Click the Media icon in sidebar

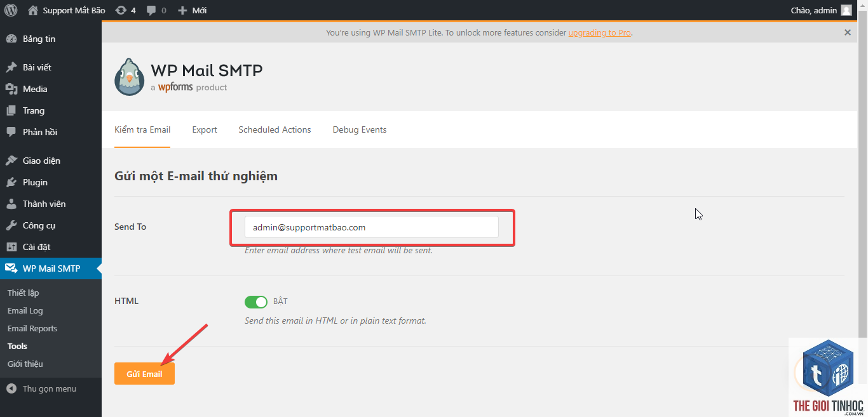(11, 89)
